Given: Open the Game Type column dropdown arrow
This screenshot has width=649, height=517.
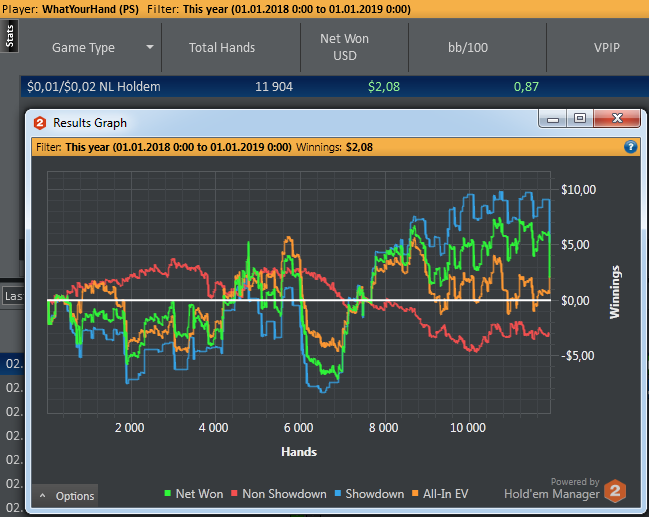Looking at the screenshot, I should pyautogui.click(x=150, y=47).
